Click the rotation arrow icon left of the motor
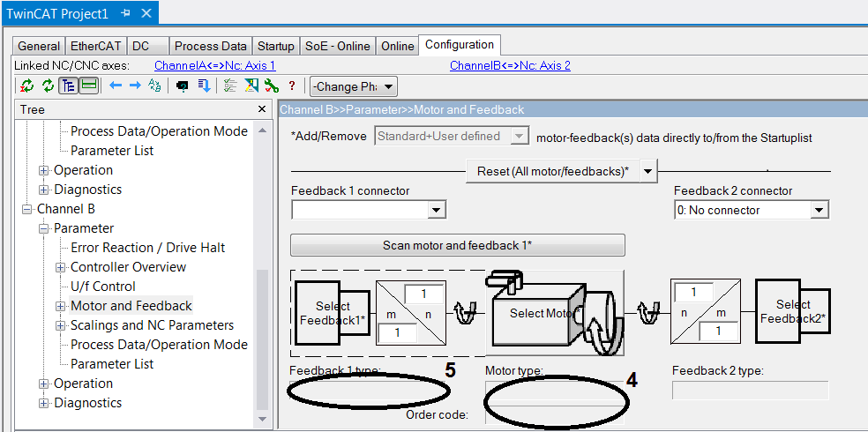The height and width of the screenshot is (432, 868). point(464,313)
